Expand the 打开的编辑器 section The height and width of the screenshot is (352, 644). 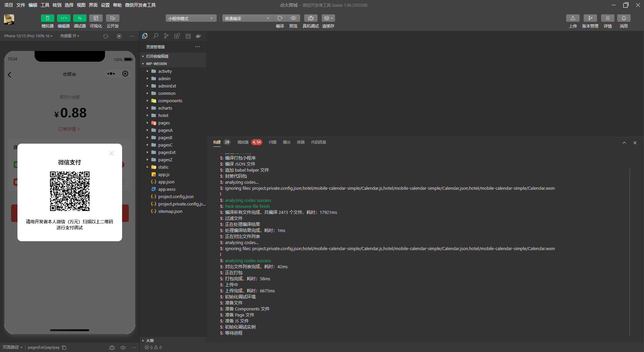(173, 56)
